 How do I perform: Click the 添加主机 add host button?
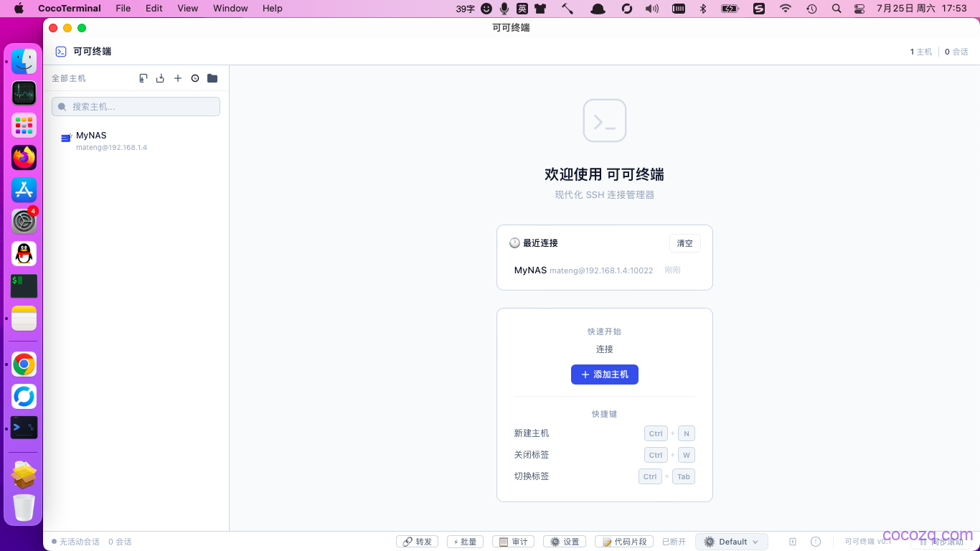[605, 375]
